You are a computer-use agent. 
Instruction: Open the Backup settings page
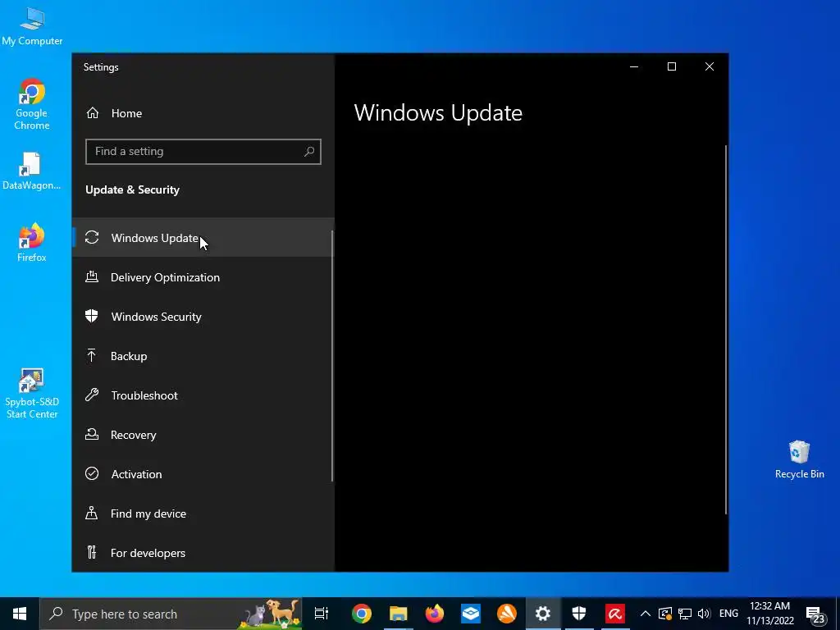coord(203,356)
